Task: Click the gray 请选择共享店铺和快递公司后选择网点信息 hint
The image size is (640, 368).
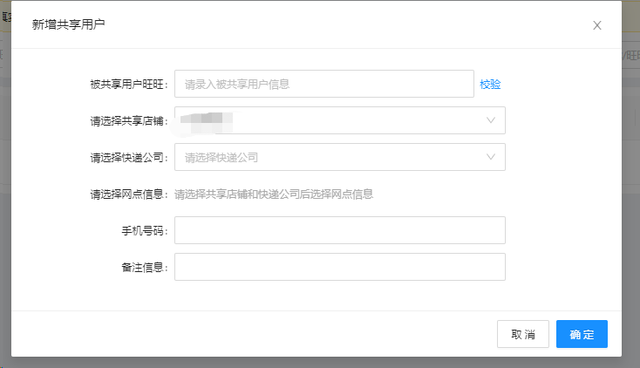Action: 273,194
